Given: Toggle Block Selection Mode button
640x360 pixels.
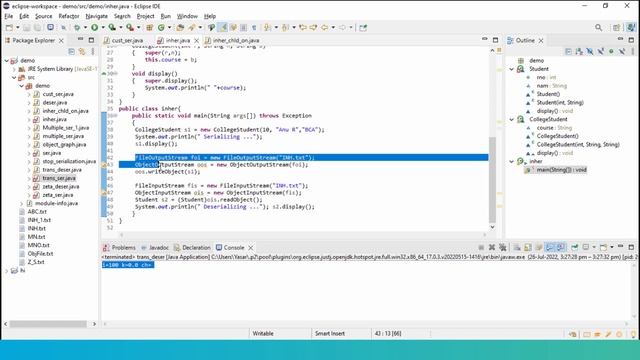Looking at the screenshot, I should (x=244, y=27).
